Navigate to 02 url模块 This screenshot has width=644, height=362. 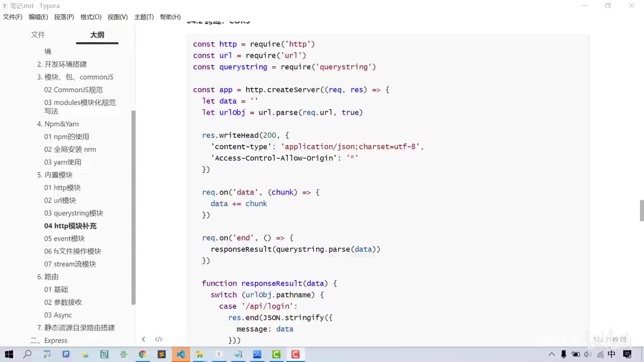[x=60, y=201]
